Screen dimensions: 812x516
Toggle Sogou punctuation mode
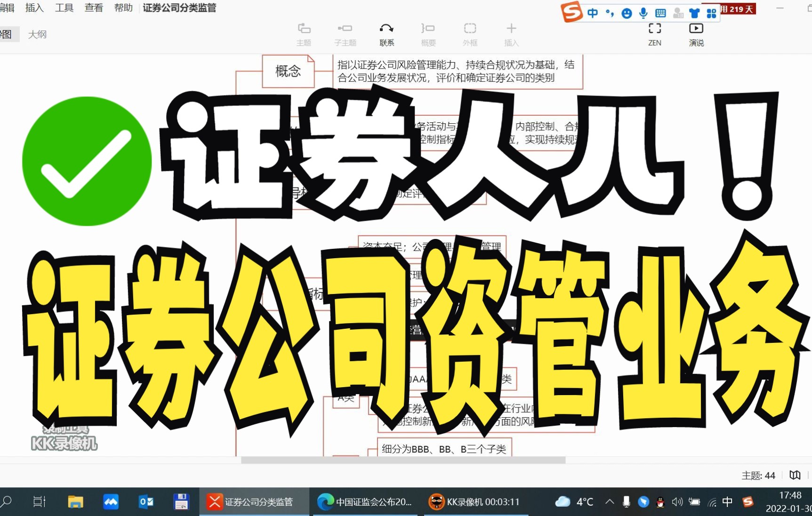610,13
